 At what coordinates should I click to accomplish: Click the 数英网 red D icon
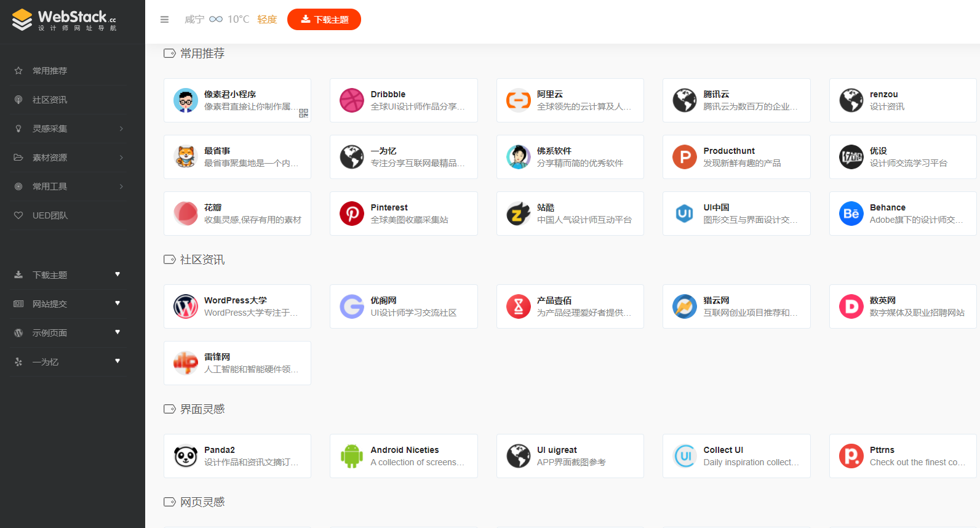pos(851,306)
